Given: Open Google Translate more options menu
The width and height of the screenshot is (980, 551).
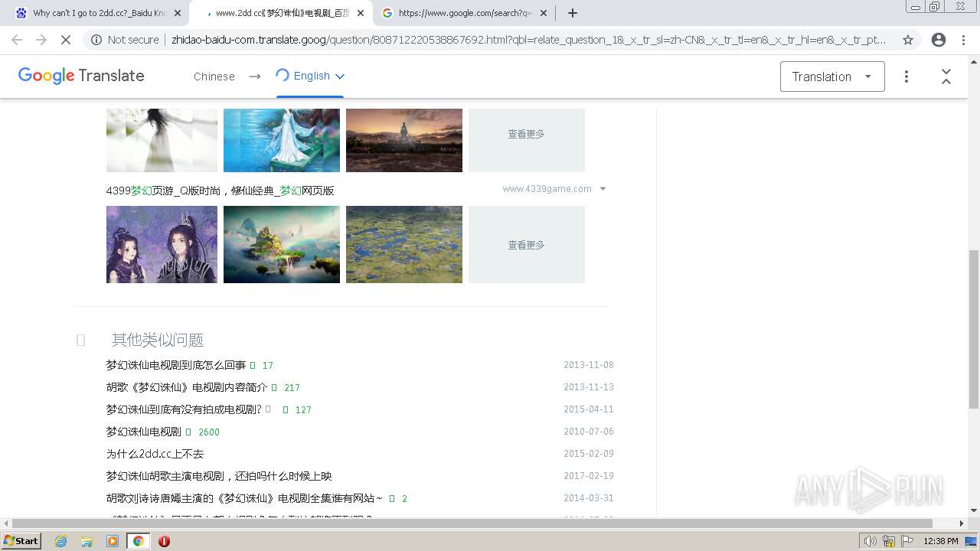Looking at the screenshot, I should coord(906,77).
